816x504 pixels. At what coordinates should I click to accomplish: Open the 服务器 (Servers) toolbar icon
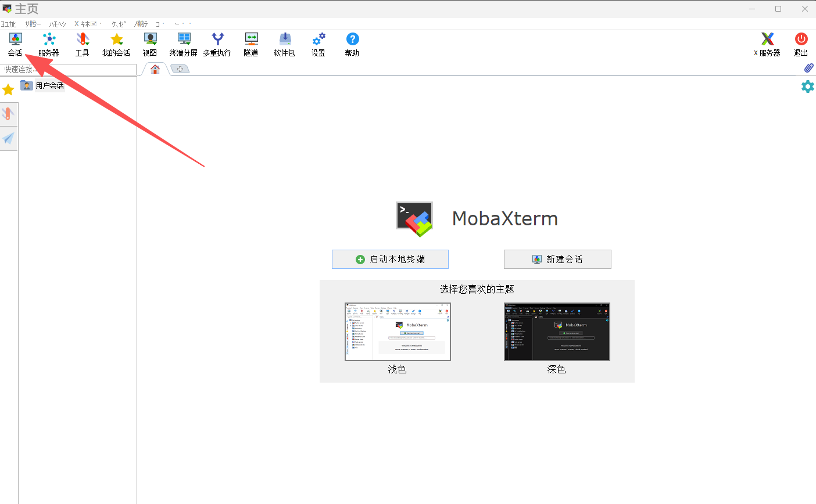[x=49, y=44]
